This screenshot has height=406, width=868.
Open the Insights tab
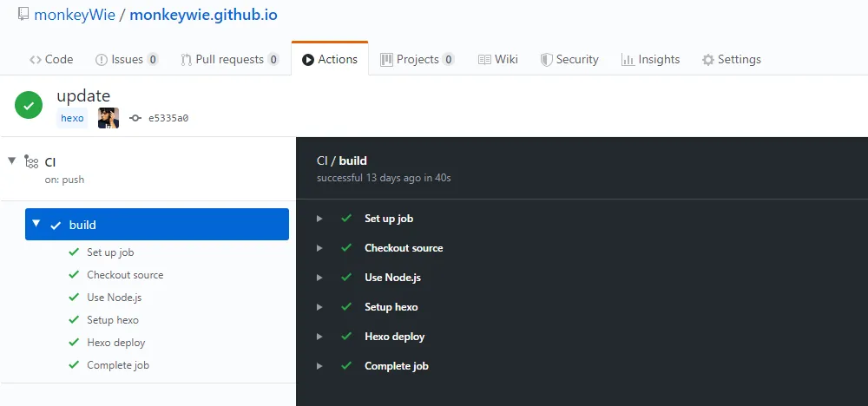pos(650,59)
